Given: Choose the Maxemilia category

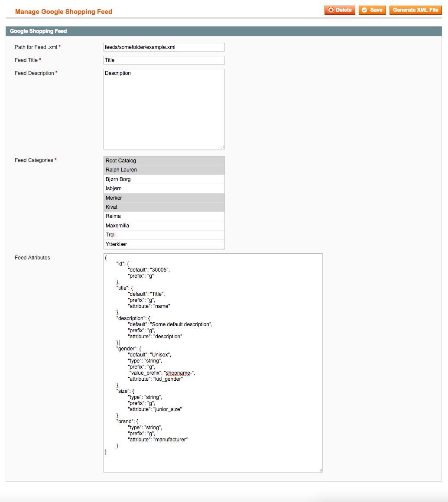Looking at the screenshot, I should coord(164,226).
